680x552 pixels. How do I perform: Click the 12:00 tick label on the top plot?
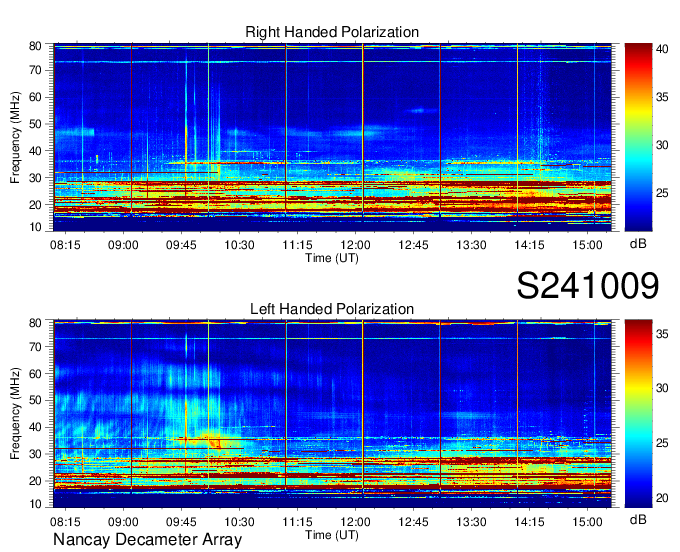click(x=355, y=245)
